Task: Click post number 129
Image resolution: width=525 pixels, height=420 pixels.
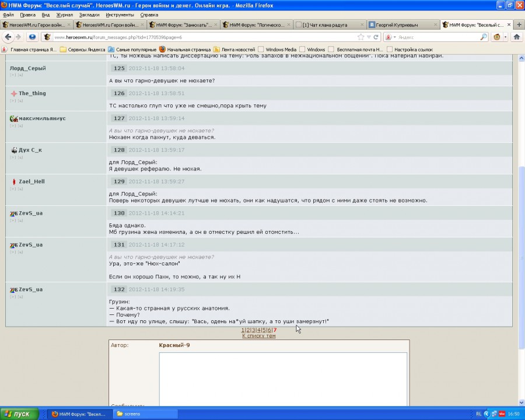Action: pyautogui.click(x=119, y=181)
